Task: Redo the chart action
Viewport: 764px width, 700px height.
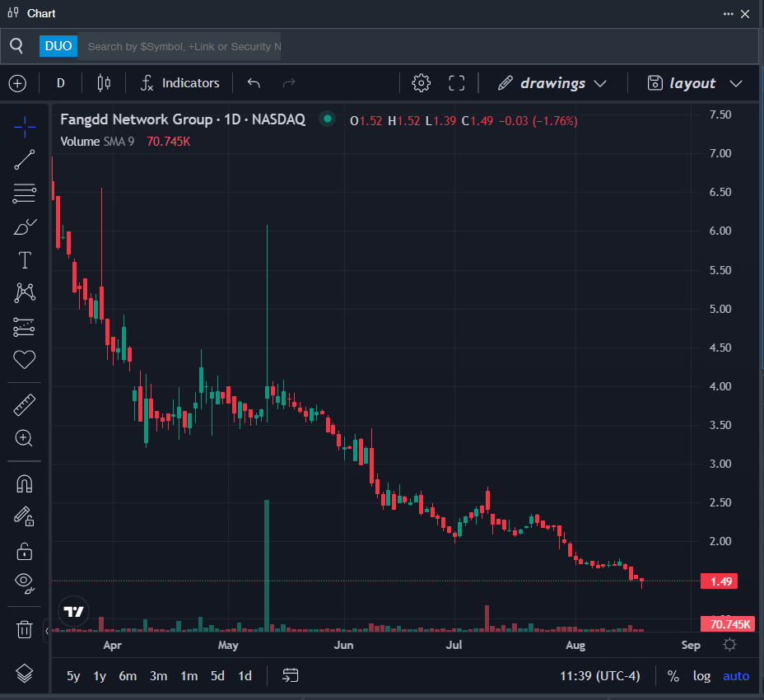Action: pyautogui.click(x=289, y=83)
